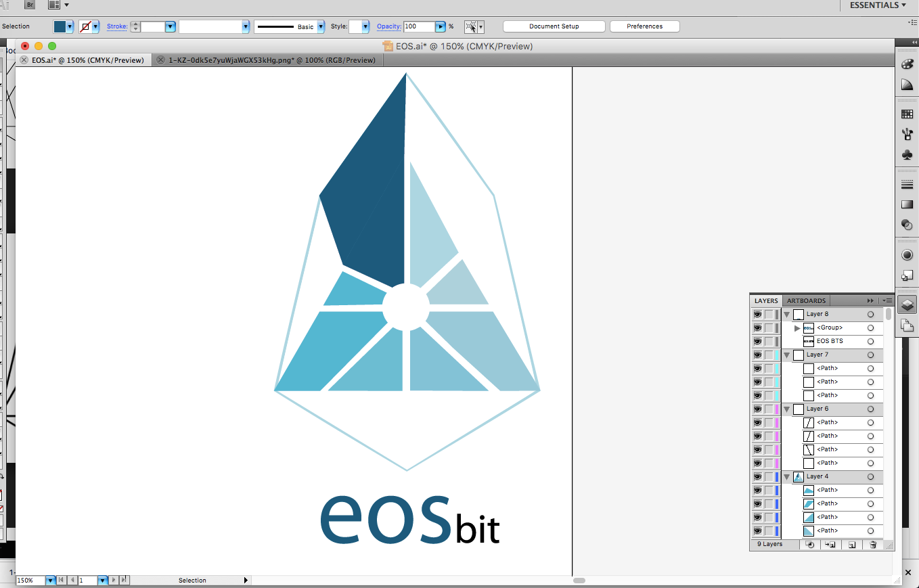The width and height of the screenshot is (919, 588).
Task: Click the fill color swatch
Action: click(60, 26)
